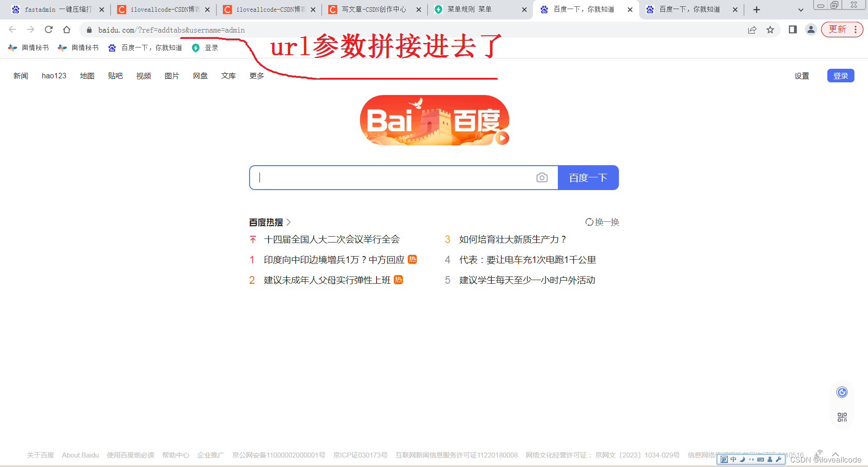The width and height of the screenshot is (868, 467).
Task: Open the Baidu assistant floating icon
Action: pos(842,392)
